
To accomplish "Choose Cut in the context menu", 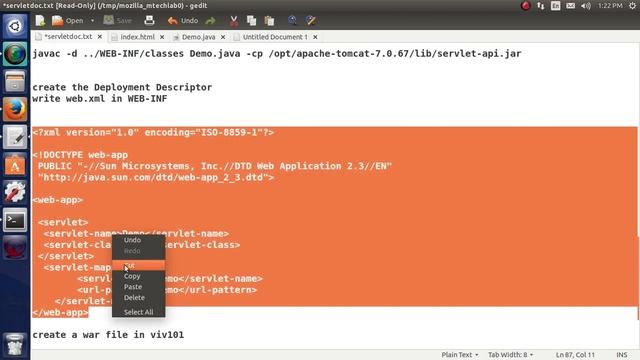I will pyautogui.click(x=138, y=265).
